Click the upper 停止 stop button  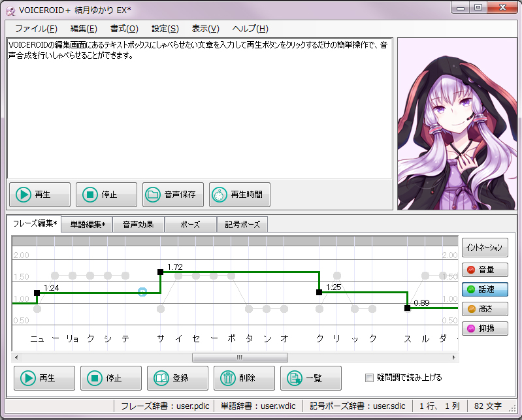click(x=106, y=195)
